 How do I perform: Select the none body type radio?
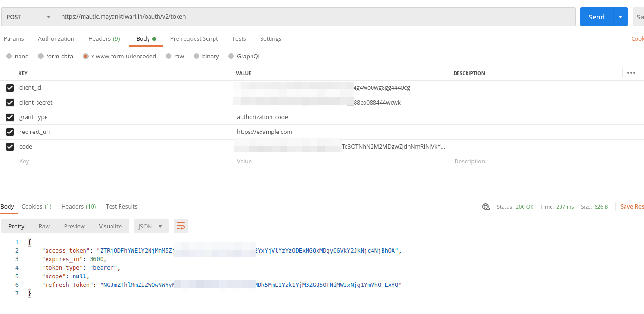click(x=9, y=56)
